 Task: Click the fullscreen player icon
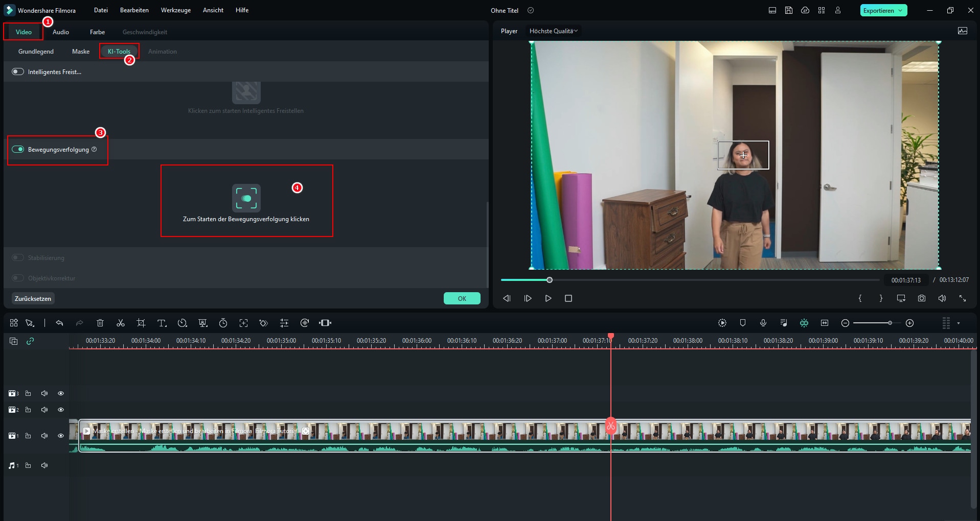963,298
